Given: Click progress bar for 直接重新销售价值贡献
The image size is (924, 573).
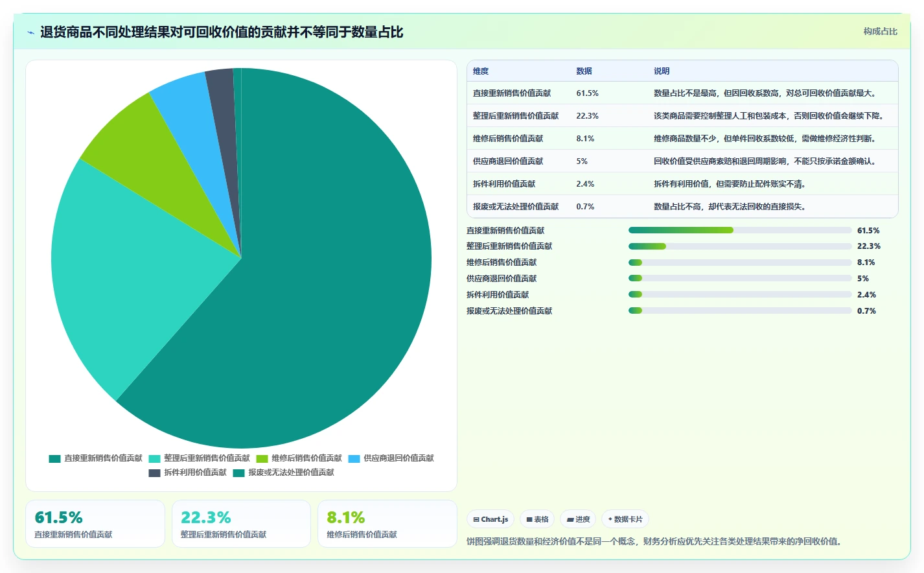Looking at the screenshot, I should (740, 230).
